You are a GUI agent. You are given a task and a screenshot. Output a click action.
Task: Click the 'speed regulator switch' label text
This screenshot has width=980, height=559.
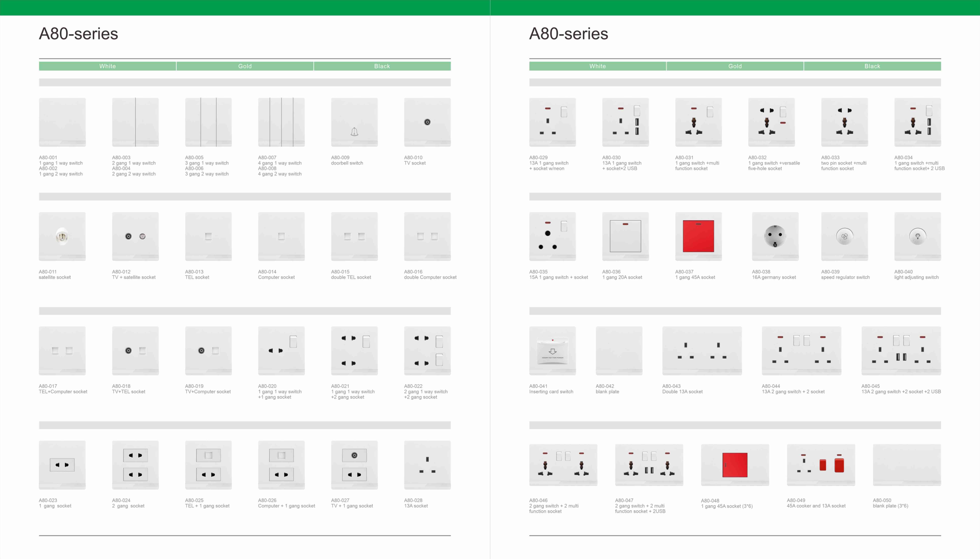845,277
